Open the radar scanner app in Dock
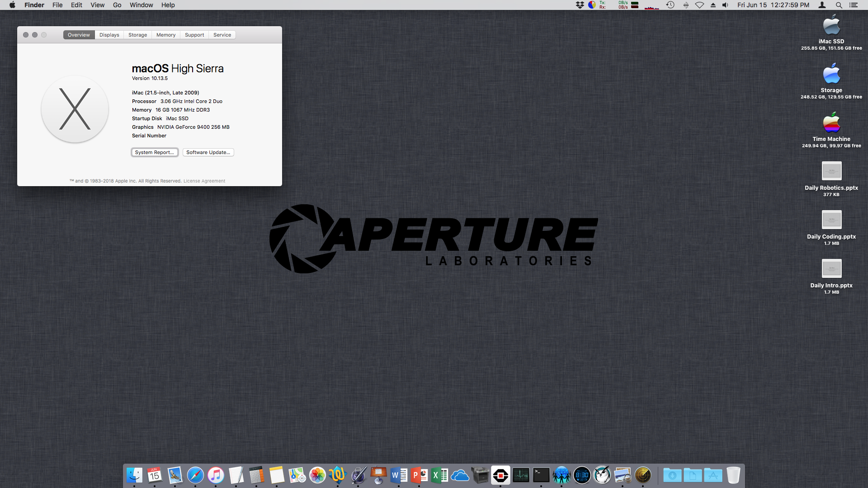This screenshot has height=488, width=868. pos(643,475)
